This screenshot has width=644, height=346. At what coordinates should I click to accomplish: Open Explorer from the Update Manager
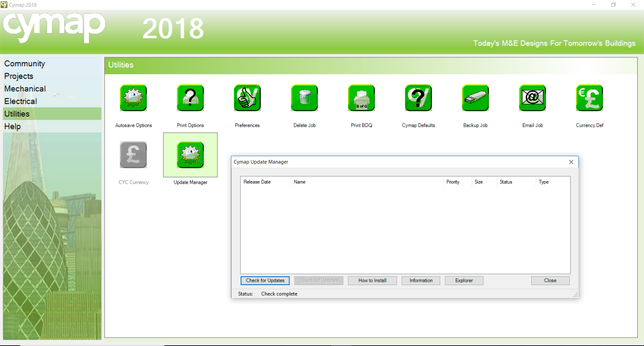tap(464, 281)
